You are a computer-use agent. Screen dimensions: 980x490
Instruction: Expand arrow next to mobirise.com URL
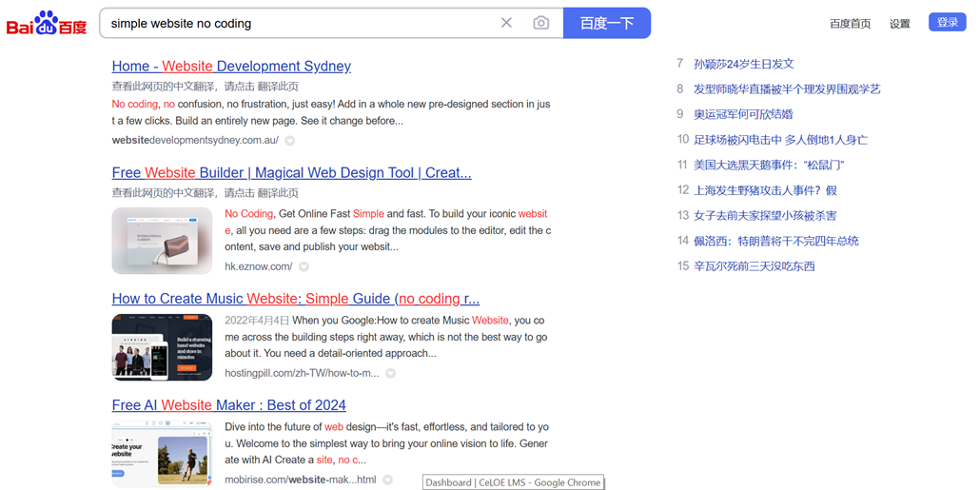(x=387, y=480)
